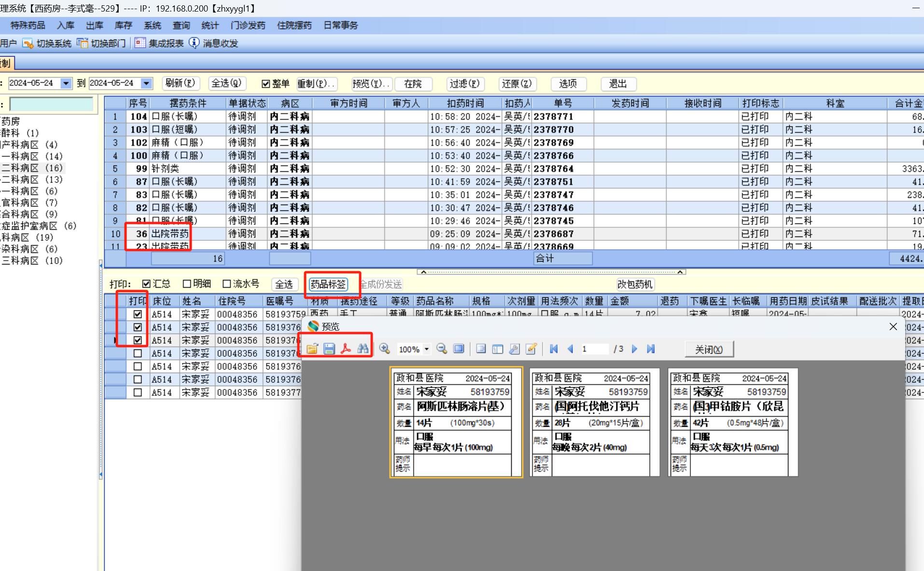Select first label thumbnail 阿斯匹林肠溶片
The height and width of the screenshot is (571, 924).
click(x=456, y=422)
